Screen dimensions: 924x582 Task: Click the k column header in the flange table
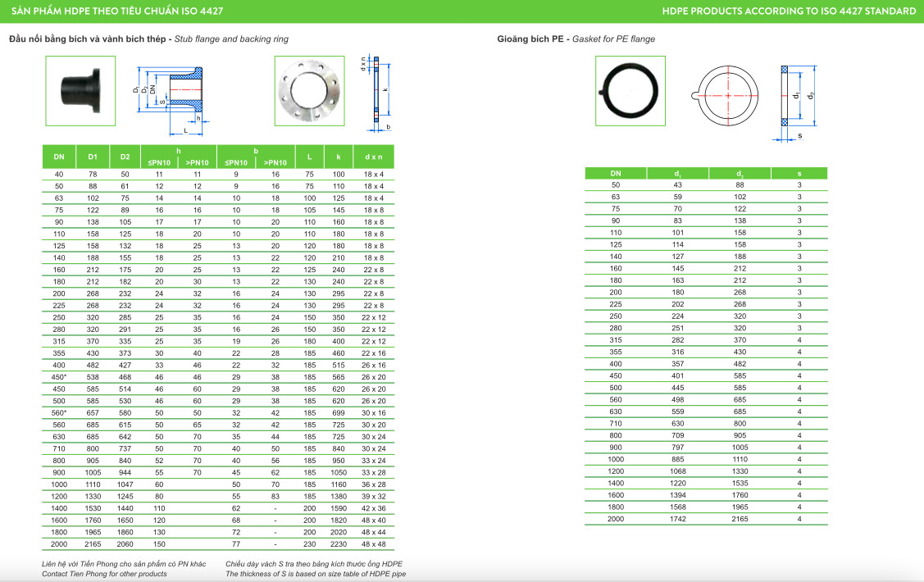pos(339,157)
